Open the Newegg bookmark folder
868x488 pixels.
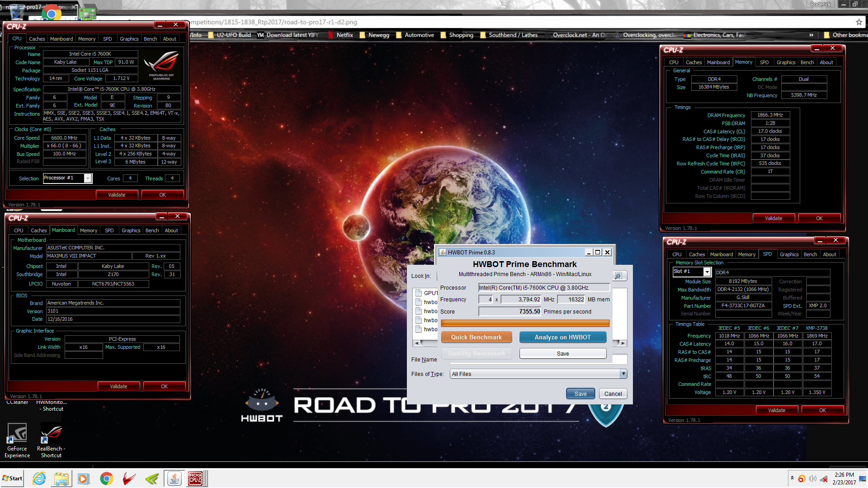(374, 35)
